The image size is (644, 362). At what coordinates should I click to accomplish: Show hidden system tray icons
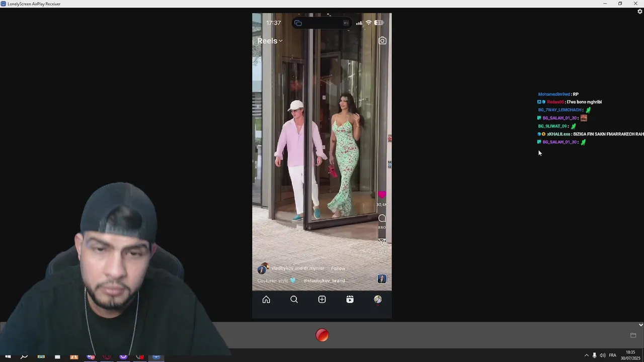point(586,355)
